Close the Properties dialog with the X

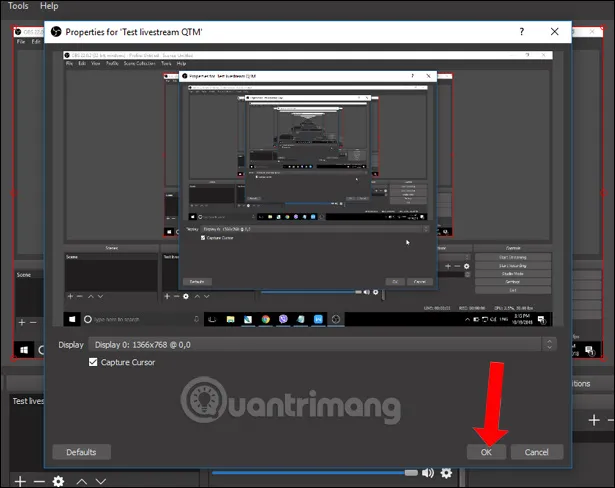(x=555, y=32)
